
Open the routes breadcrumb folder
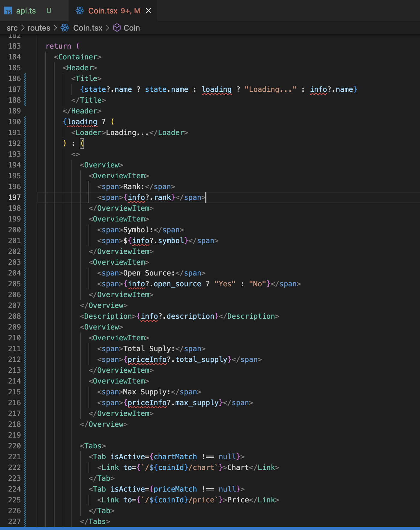39,28
